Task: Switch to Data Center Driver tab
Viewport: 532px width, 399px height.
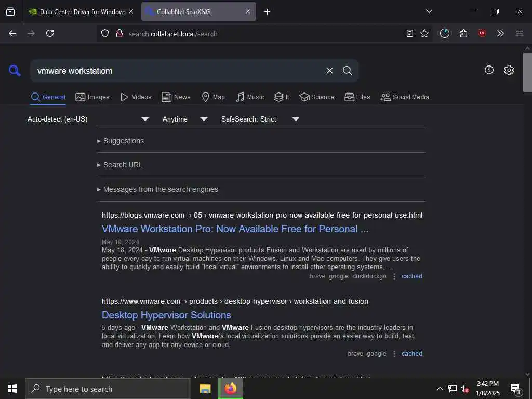Action: (x=81, y=11)
